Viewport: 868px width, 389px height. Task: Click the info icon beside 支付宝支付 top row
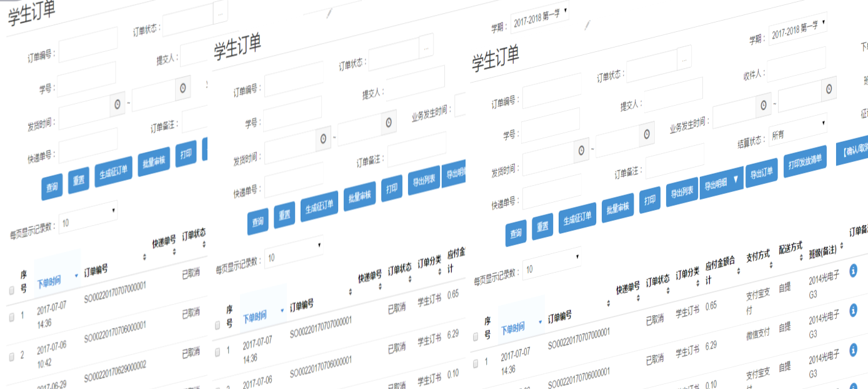(x=853, y=270)
